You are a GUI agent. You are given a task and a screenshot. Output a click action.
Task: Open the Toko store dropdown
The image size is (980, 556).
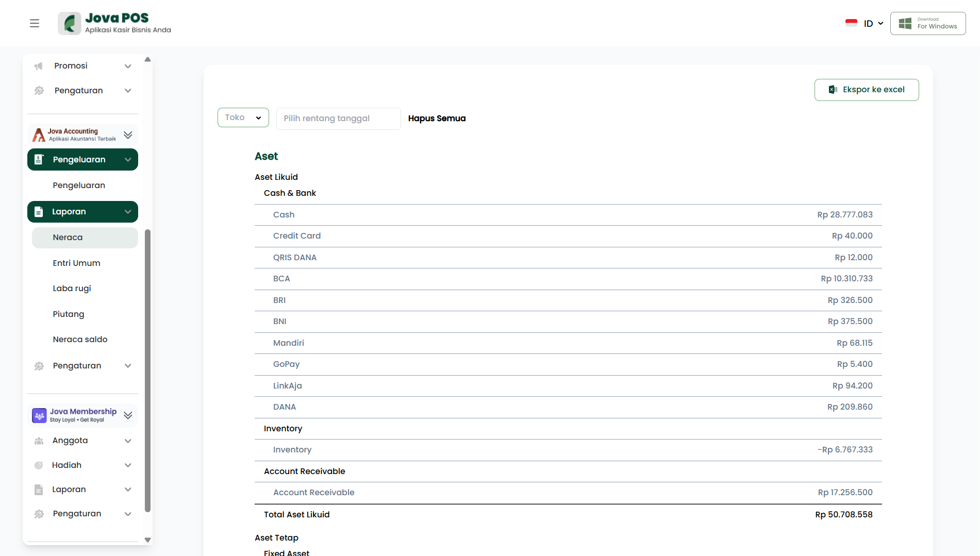point(243,117)
